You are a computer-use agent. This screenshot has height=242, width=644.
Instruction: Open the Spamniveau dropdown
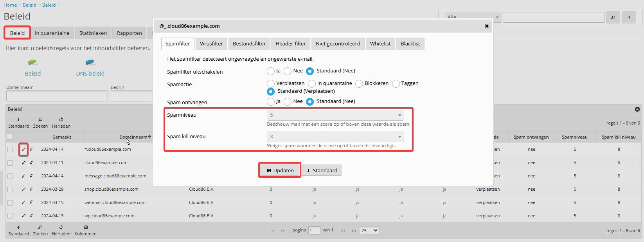335,115
